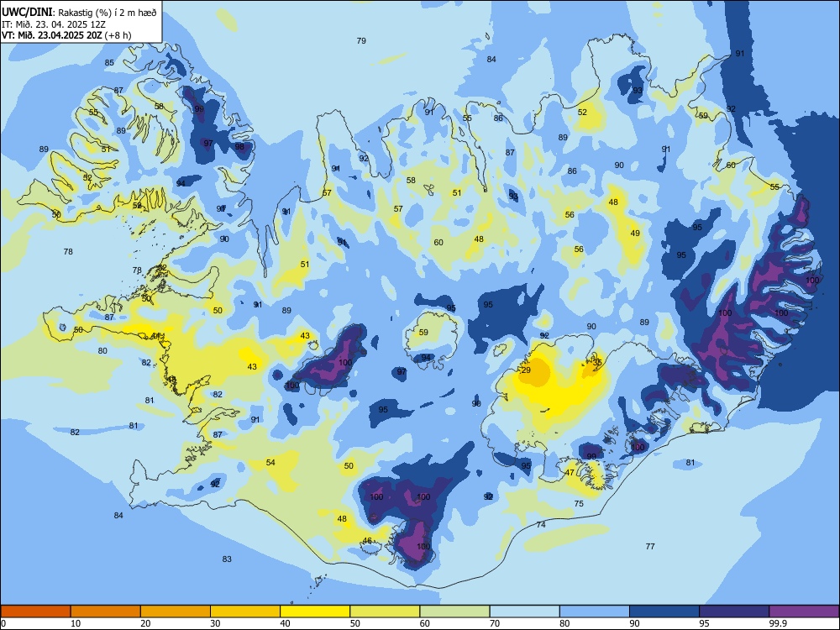Click the map value 96 in the central highlands
The height and width of the screenshot is (630, 840).
pyautogui.click(x=476, y=403)
